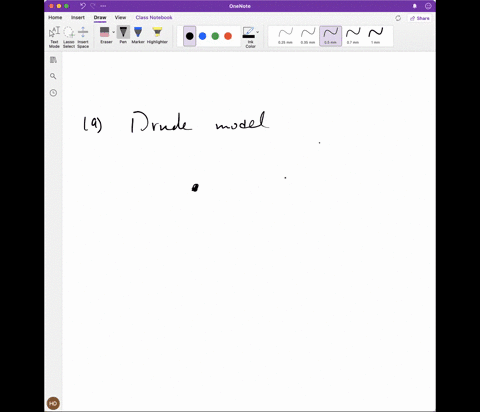The height and width of the screenshot is (412, 480).
Task: Select the Pen tool
Action: tap(123, 35)
